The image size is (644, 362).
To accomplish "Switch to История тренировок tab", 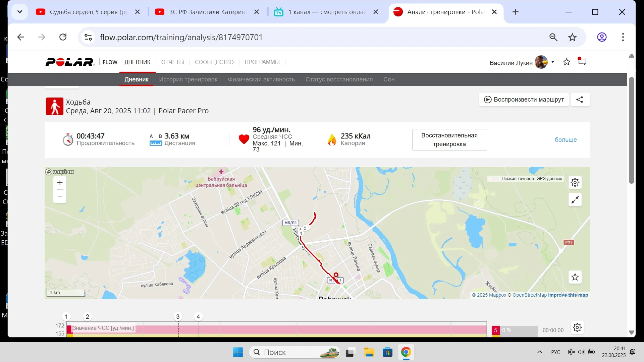I will point(188,79).
